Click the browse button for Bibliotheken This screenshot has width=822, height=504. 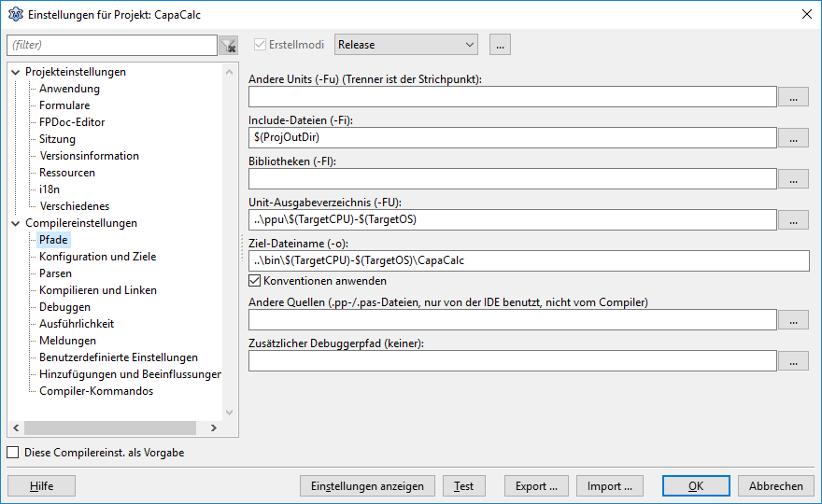coord(793,179)
